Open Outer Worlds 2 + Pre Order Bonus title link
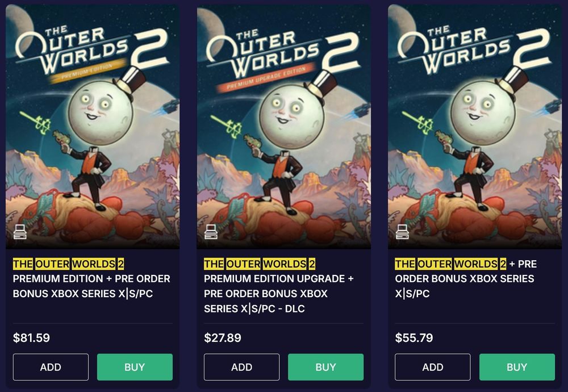The image size is (568, 392). click(466, 278)
